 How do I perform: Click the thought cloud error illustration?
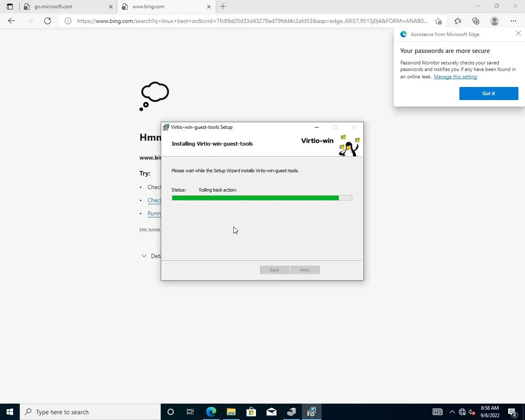154,96
